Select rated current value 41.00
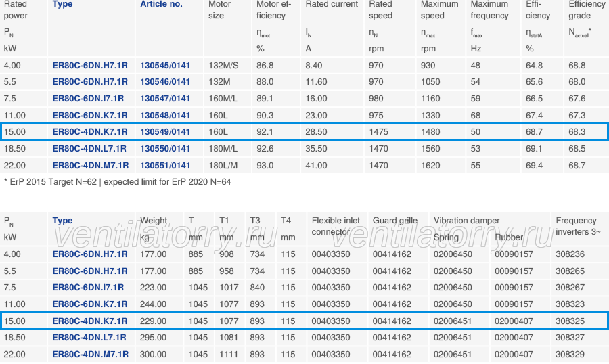The height and width of the screenshot is (364, 609). pyautogui.click(x=316, y=166)
